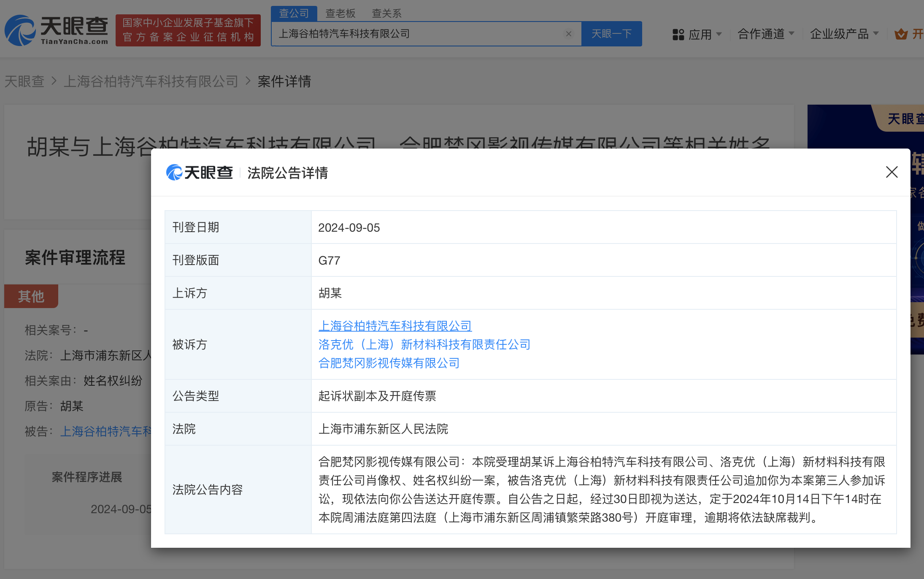Click inside the company search input field
Screen dimensions: 924x579
pyautogui.click(x=422, y=34)
